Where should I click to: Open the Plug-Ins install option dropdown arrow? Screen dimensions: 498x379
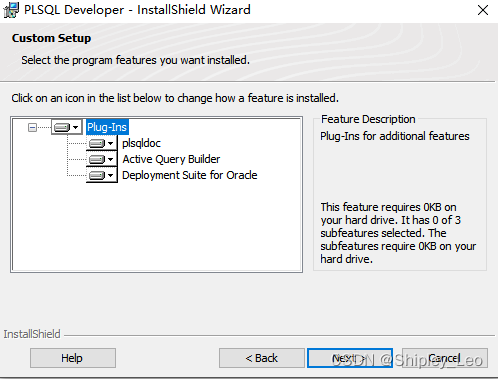[x=76, y=127]
